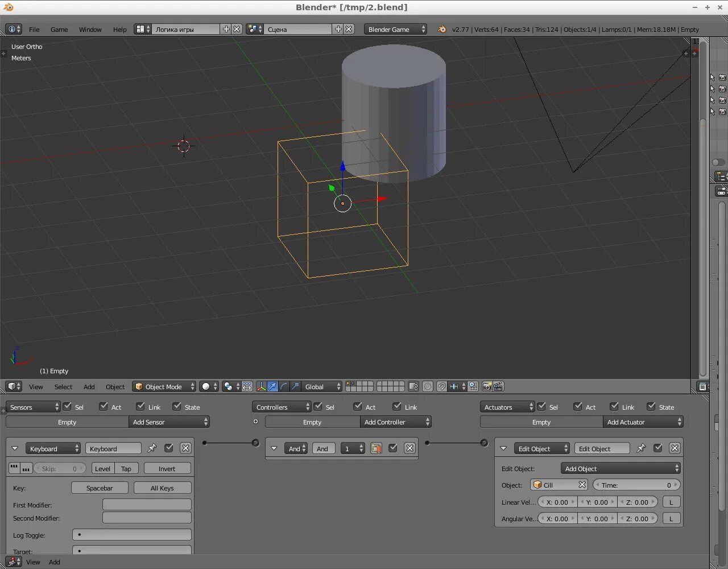Uncheck the Sensors State checkbox
Viewport: 728px width, 569px height.
click(177, 407)
